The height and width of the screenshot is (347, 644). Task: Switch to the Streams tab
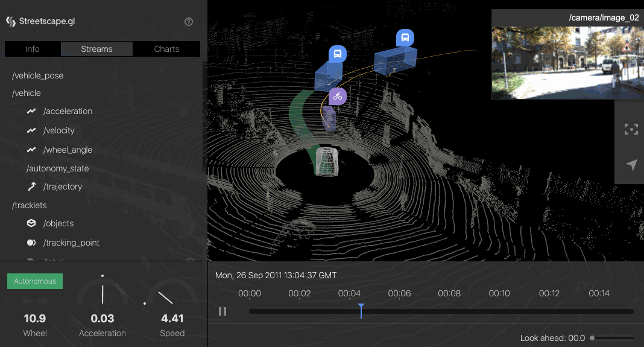(96, 49)
